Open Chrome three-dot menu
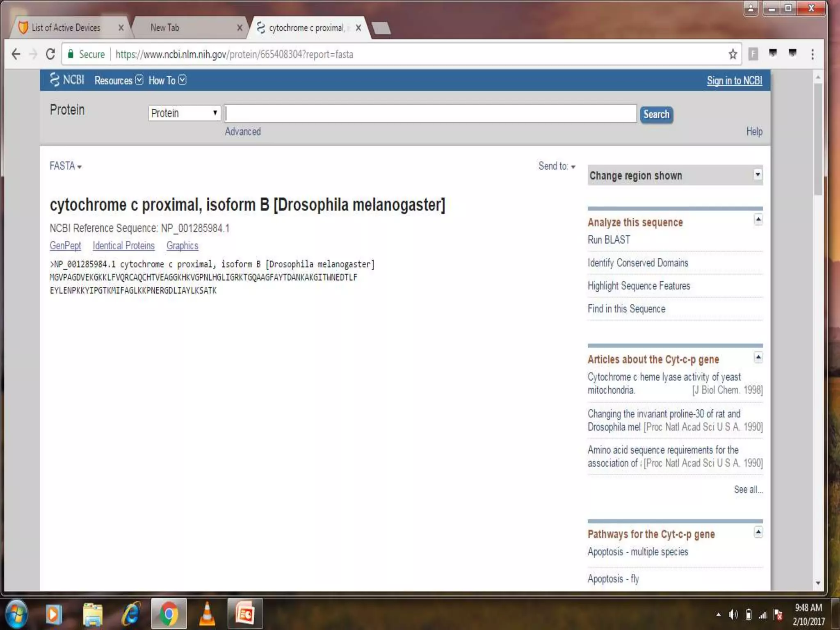The image size is (840, 630). click(812, 54)
